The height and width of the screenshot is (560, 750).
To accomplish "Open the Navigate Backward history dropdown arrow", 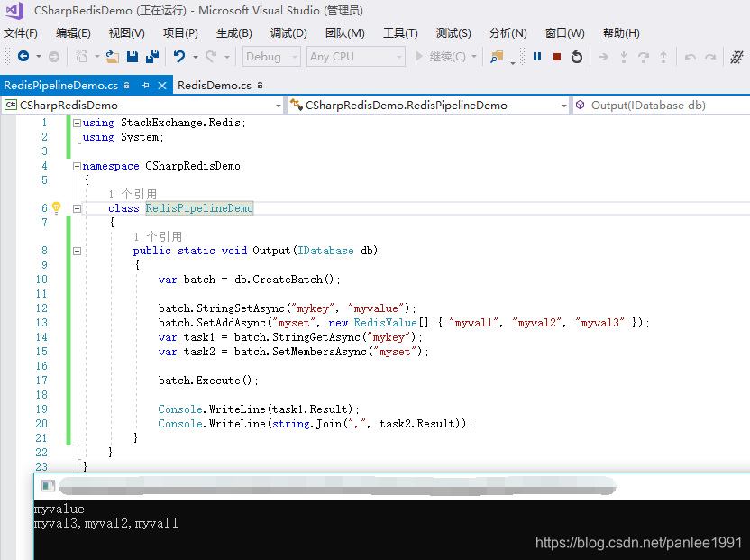I will pyautogui.click(x=39, y=57).
